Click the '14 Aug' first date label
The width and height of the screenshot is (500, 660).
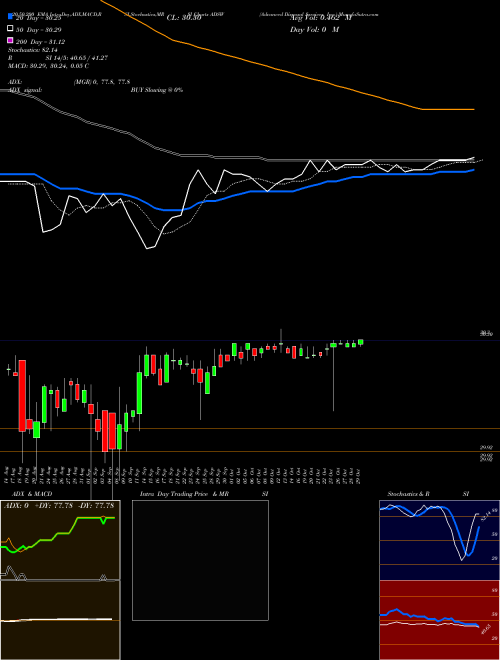tap(8, 474)
